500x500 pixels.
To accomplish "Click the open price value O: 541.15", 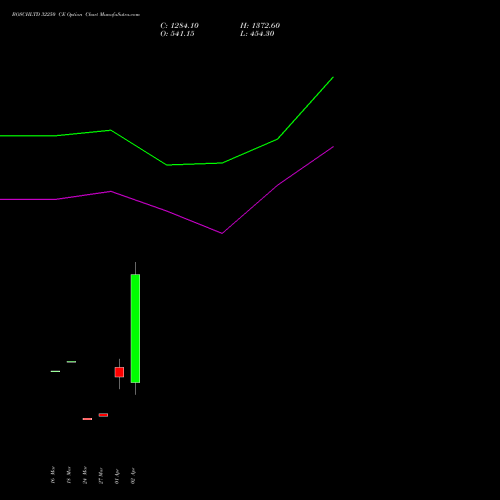I will coord(177,34).
